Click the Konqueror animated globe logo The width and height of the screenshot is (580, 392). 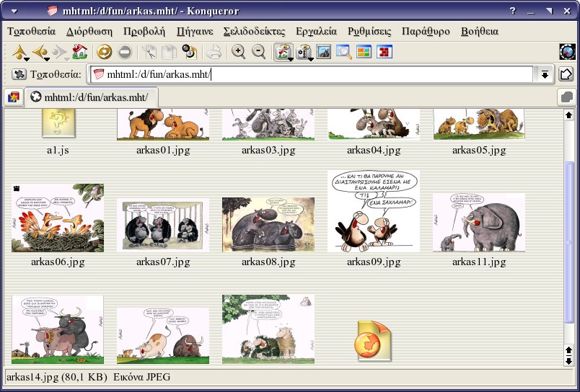point(568,52)
